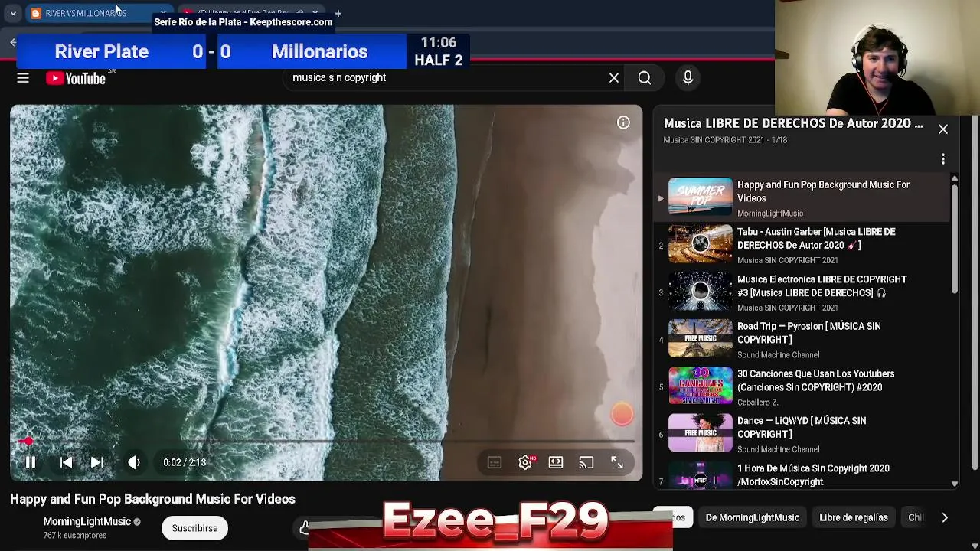
Task: Enter fullscreen mode
Action: click(617, 463)
